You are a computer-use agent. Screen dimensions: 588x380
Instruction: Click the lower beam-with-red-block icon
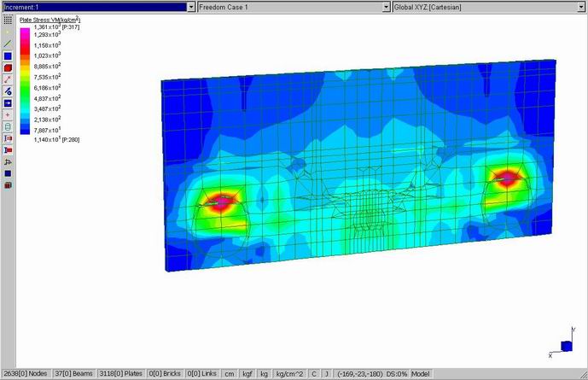click(8, 150)
